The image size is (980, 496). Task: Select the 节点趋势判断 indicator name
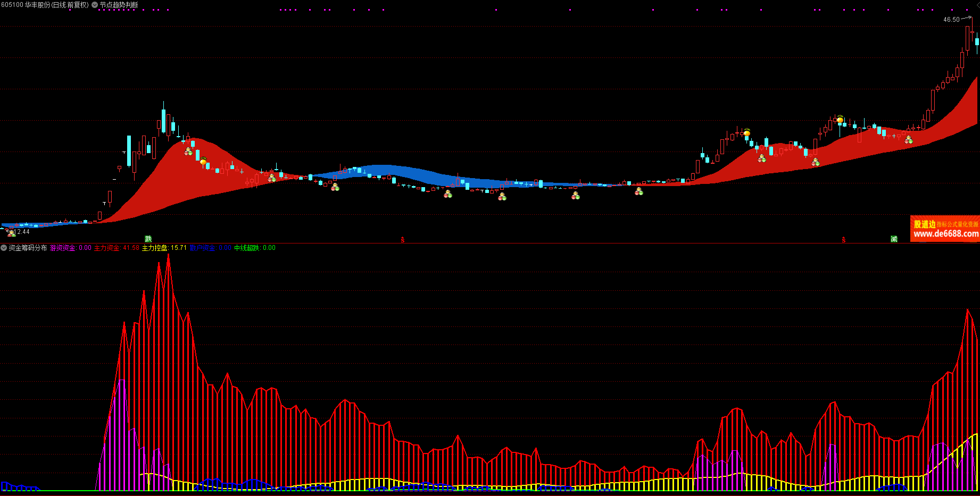point(119,5)
